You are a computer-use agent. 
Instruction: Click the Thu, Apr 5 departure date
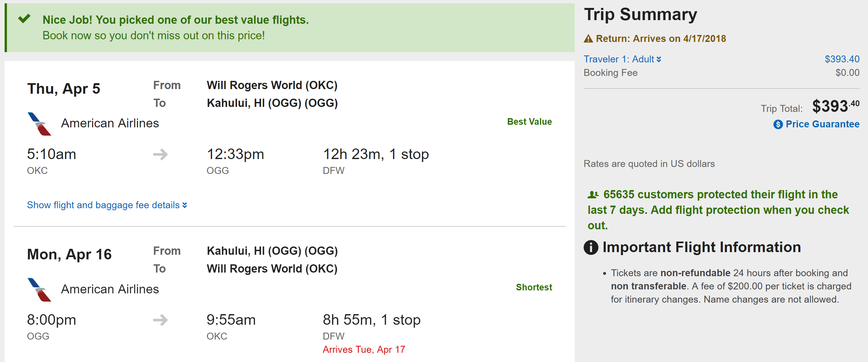[64, 89]
